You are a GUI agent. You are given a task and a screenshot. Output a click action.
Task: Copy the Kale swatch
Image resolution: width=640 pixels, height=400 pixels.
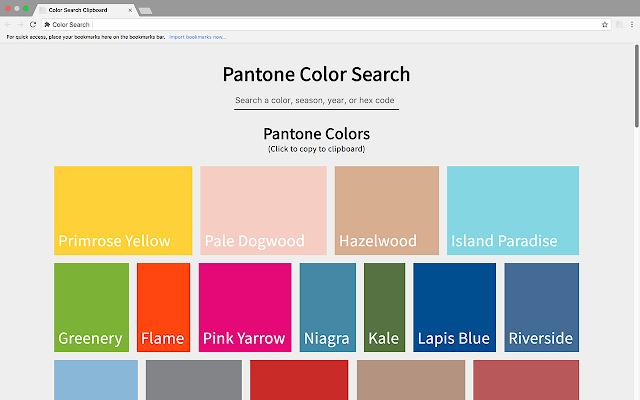[x=384, y=307]
